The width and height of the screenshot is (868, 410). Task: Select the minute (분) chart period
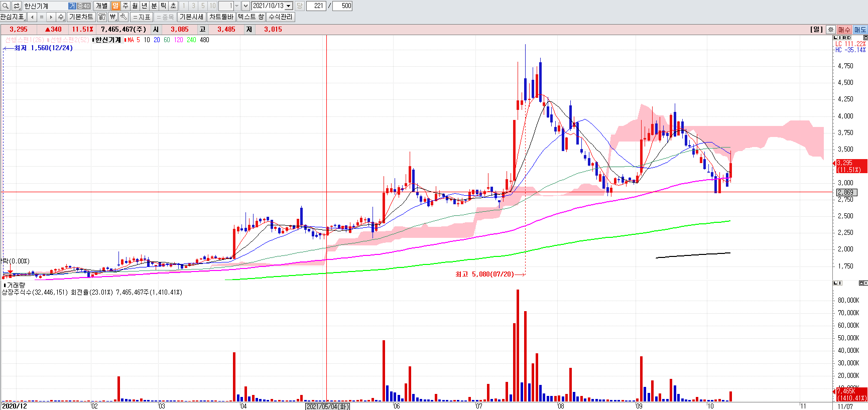click(x=154, y=6)
